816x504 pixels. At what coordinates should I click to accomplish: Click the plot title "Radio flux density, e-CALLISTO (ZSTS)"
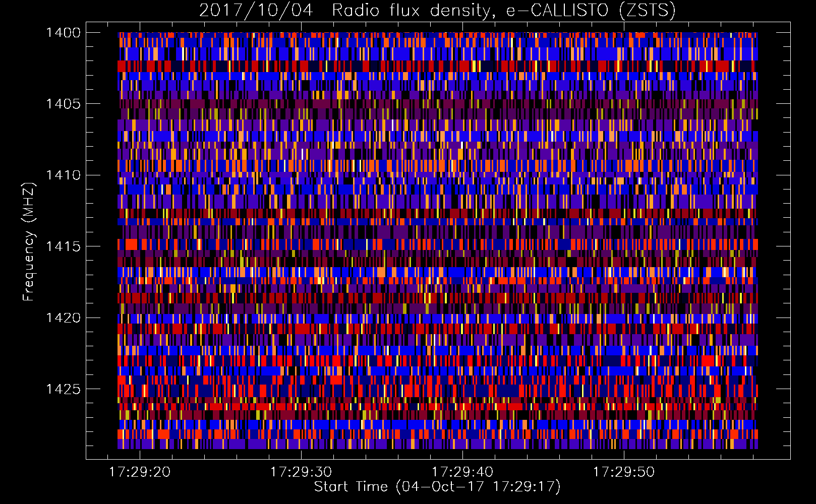click(x=504, y=11)
